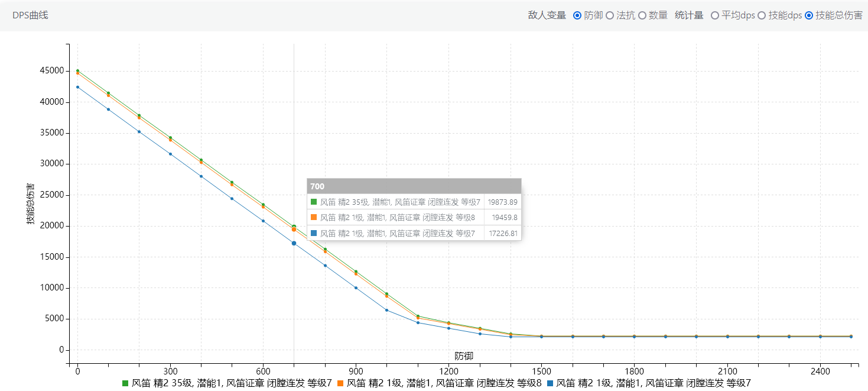Select the 法抗 radio button
Image resolution: width=868 pixels, height=391 pixels.
[x=610, y=15]
